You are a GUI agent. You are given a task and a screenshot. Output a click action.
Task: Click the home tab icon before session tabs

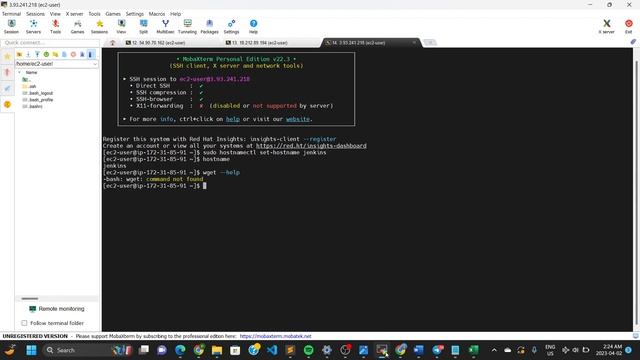click(x=112, y=43)
